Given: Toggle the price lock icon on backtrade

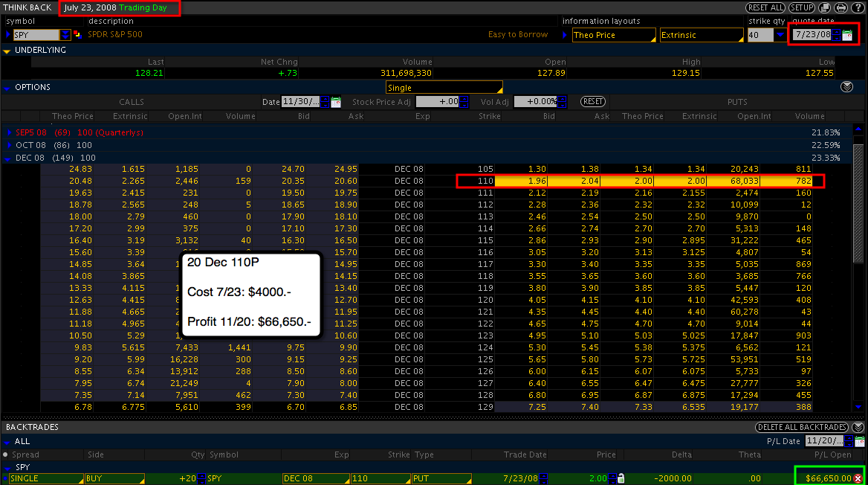Looking at the screenshot, I should coord(621,478).
